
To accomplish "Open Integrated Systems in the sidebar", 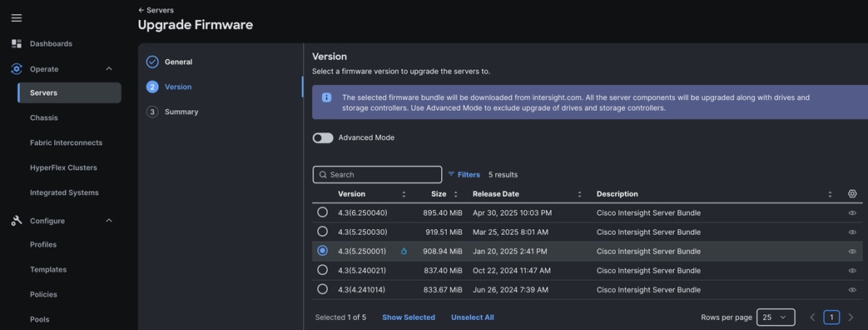I will pos(64,192).
